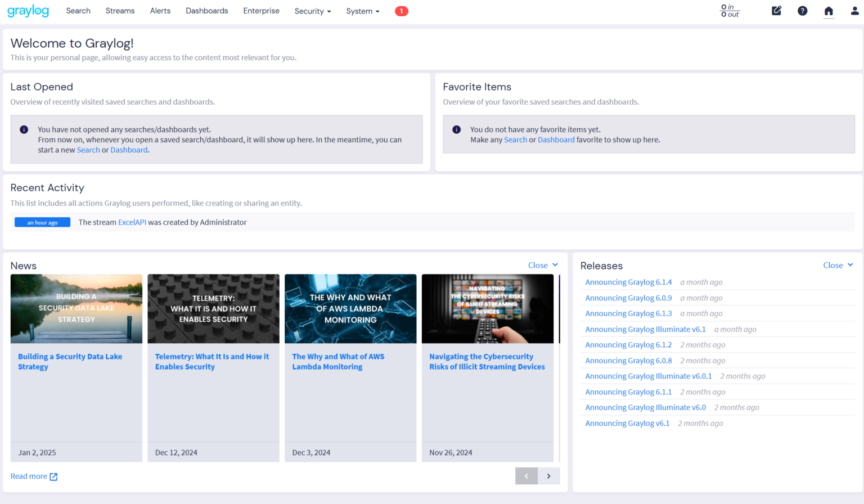
Task: Open the Security dropdown menu
Action: 313,11
